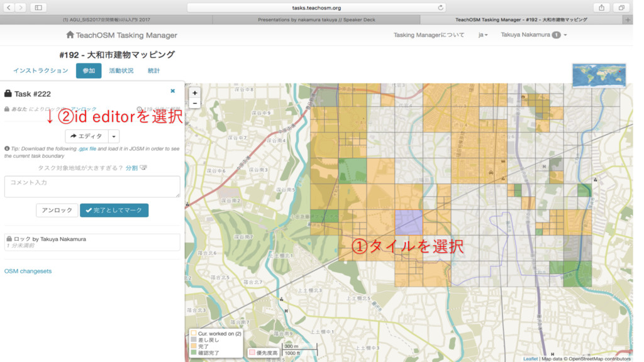Click the 完了としてマーク button
Image resolution: width=644 pixels, height=362 pixels.
click(114, 211)
